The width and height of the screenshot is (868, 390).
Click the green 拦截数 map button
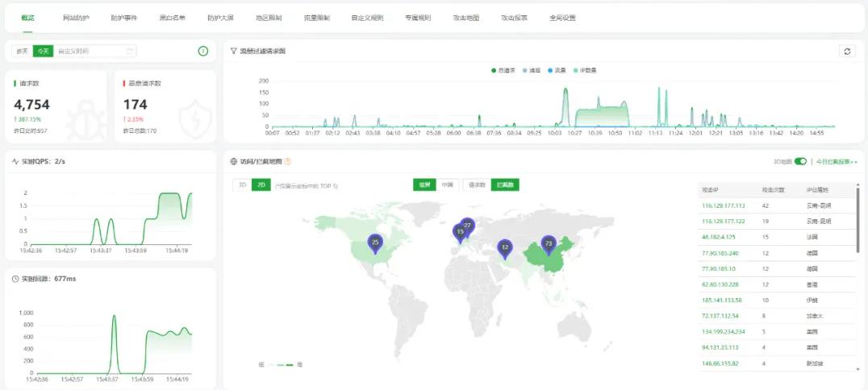coord(505,185)
